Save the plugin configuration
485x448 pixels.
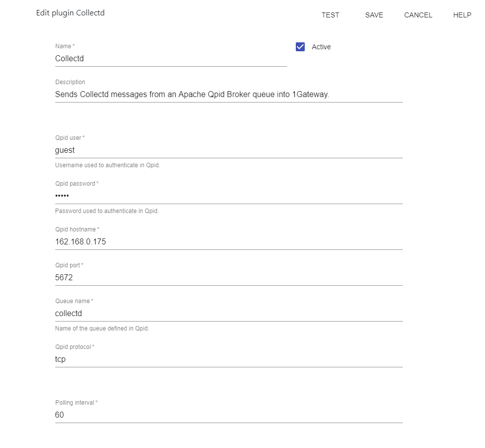(x=374, y=15)
